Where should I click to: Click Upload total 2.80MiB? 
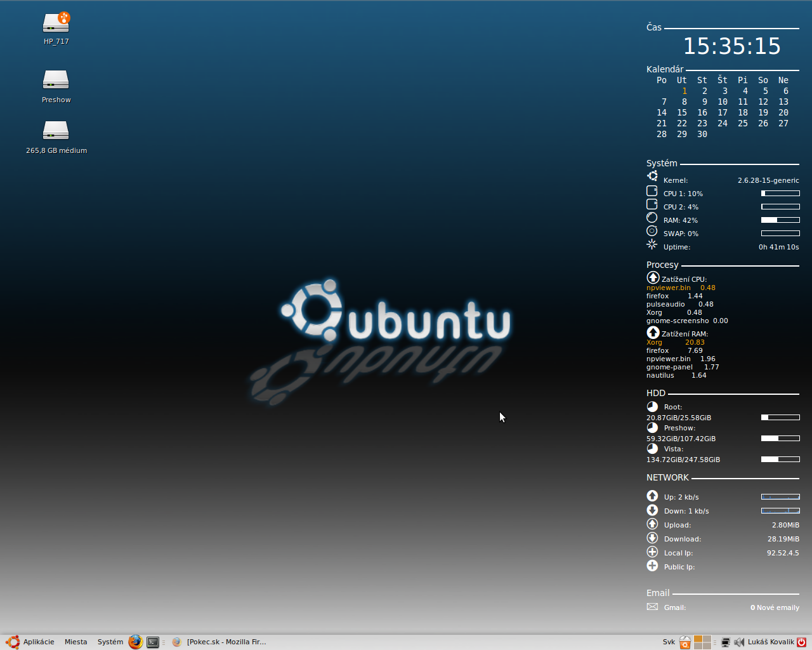(785, 525)
